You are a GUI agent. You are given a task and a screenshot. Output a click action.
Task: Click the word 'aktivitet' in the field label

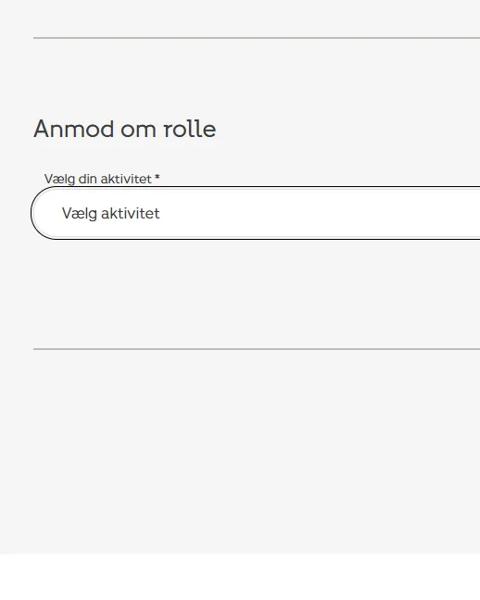[x=126, y=179]
